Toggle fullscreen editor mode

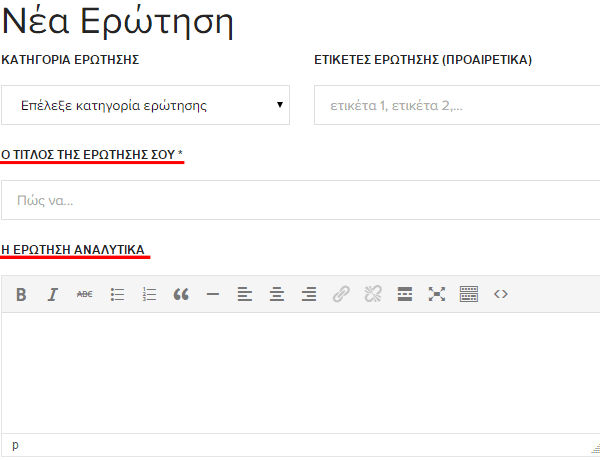437,294
